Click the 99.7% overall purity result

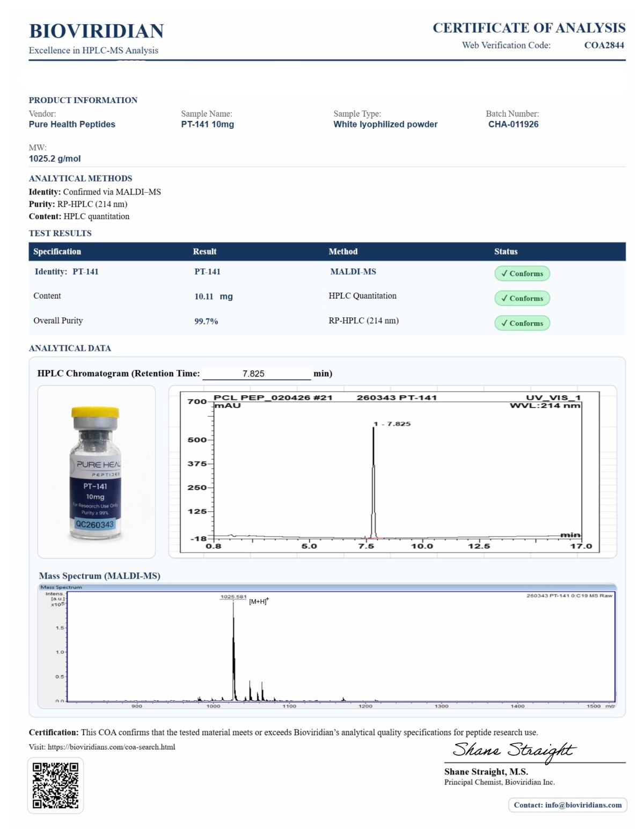point(206,321)
